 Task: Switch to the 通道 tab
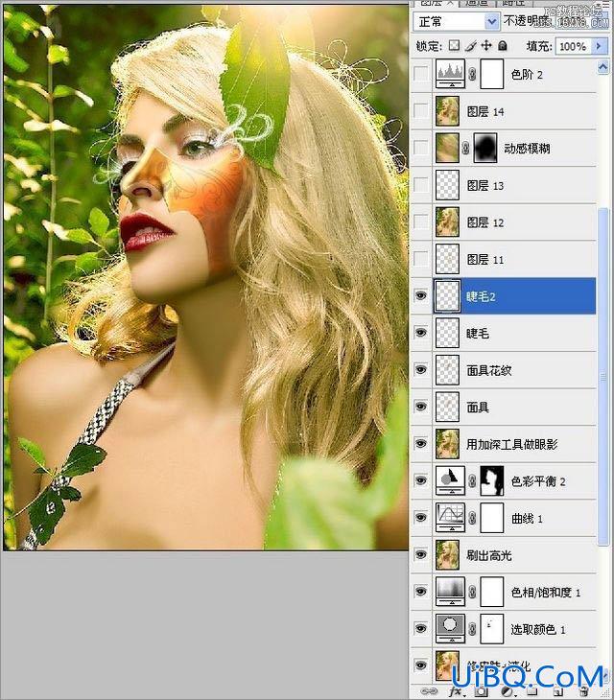point(477,3)
